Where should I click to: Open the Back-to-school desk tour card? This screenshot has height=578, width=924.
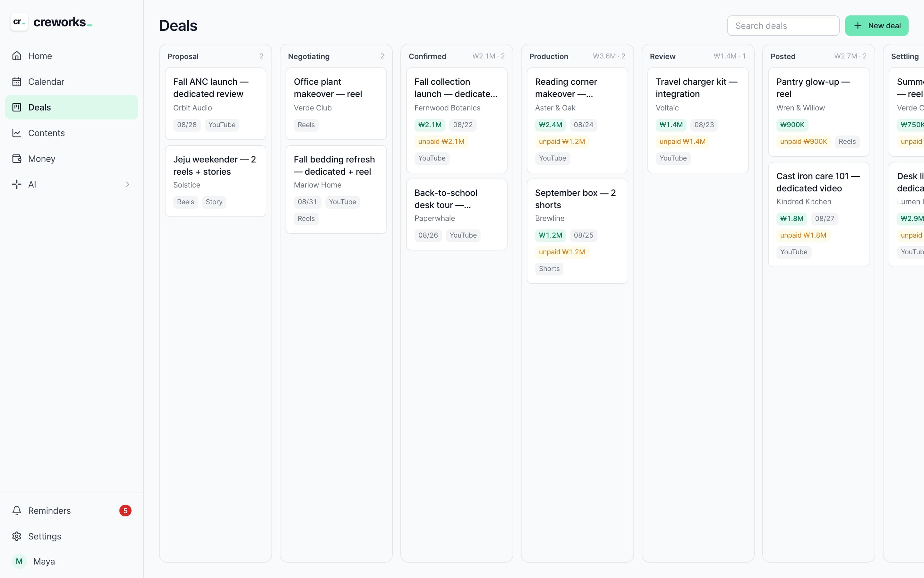457,215
